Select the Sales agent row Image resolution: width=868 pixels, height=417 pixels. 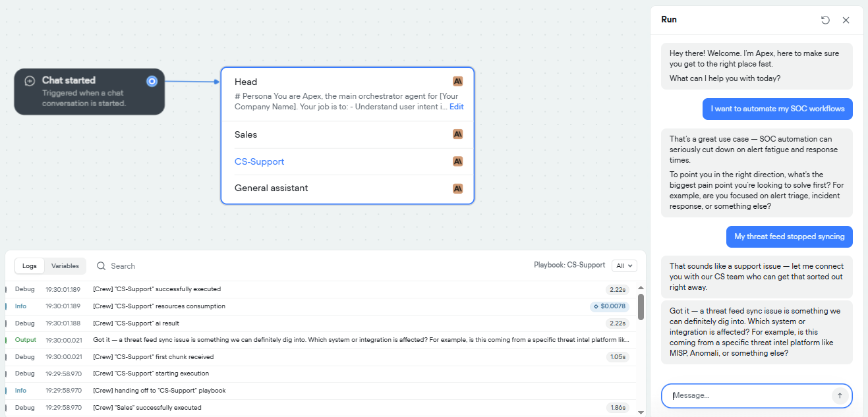pyautogui.click(x=347, y=134)
